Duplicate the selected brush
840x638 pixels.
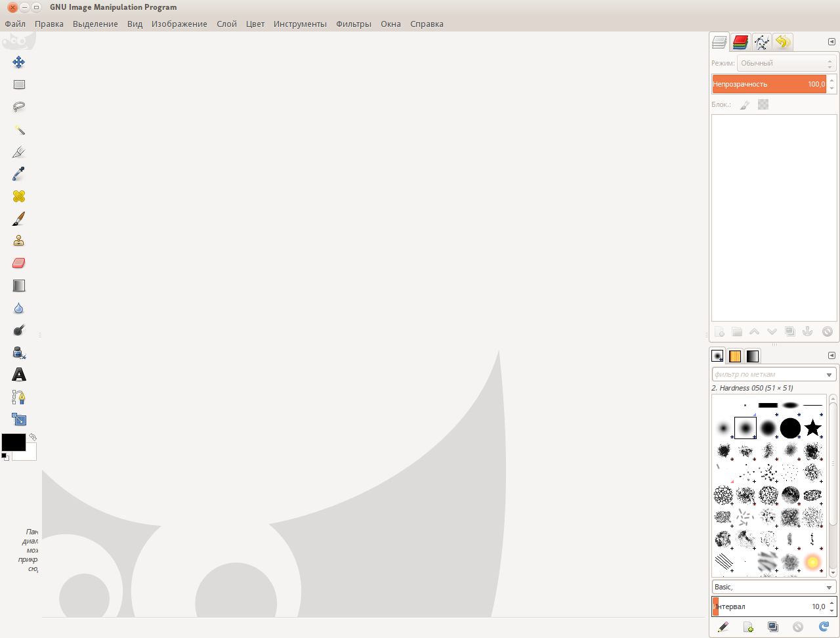click(773, 627)
